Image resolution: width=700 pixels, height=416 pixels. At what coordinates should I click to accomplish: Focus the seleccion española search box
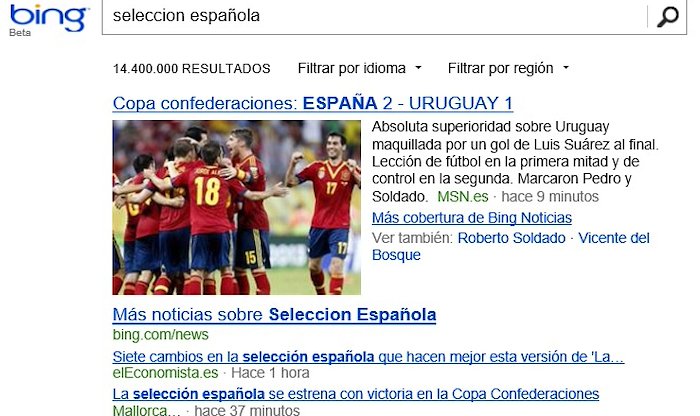point(374,16)
